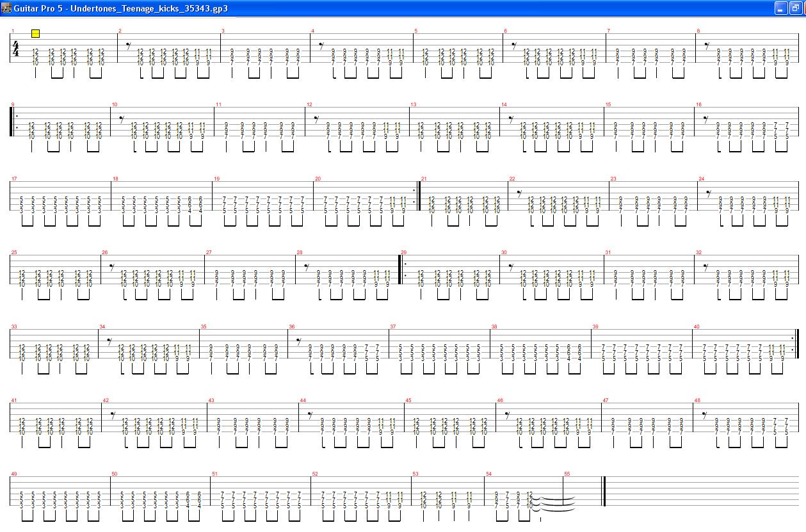Click measure number 13
806x532 pixels.
tap(414, 104)
